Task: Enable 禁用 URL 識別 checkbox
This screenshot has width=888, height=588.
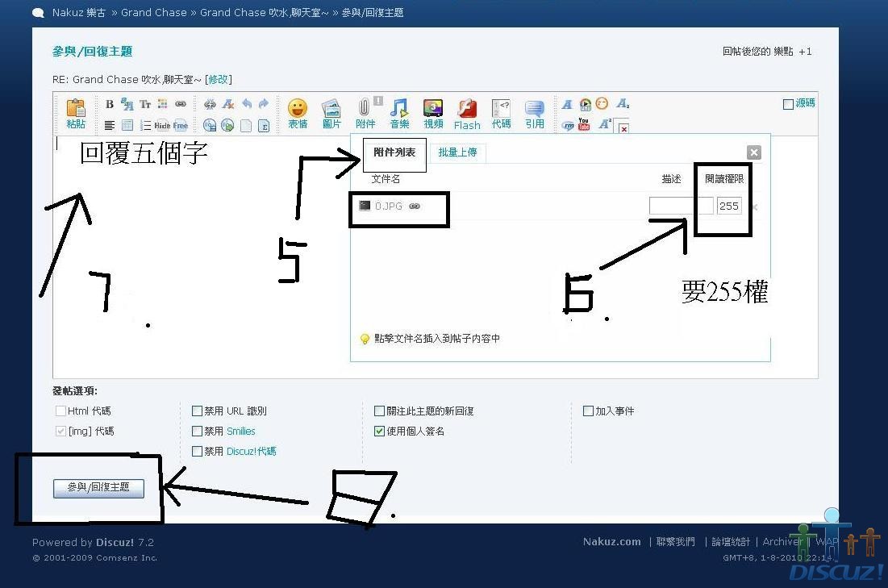Action: pos(198,411)
